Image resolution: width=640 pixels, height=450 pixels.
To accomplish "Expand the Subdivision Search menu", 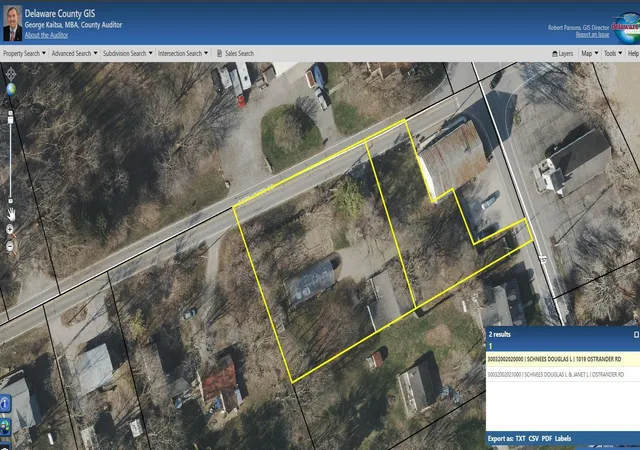I will click(x=127, y=53).
